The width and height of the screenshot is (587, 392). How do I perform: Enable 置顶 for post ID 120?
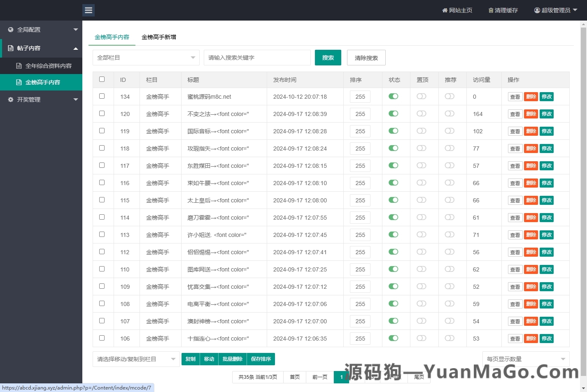coord(421,114)
